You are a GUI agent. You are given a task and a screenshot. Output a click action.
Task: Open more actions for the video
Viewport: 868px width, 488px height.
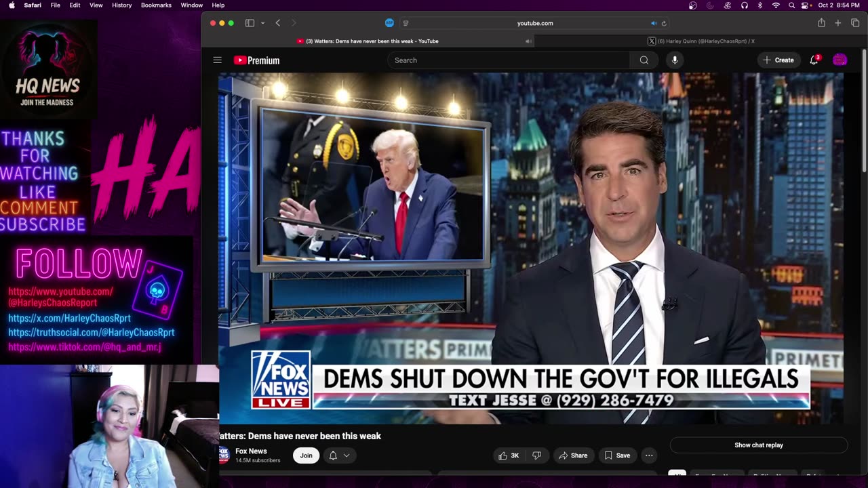649,455
